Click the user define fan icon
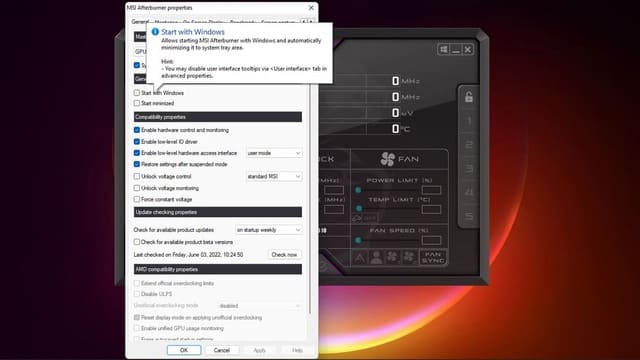The image size is (640, 360). point(376,257)
